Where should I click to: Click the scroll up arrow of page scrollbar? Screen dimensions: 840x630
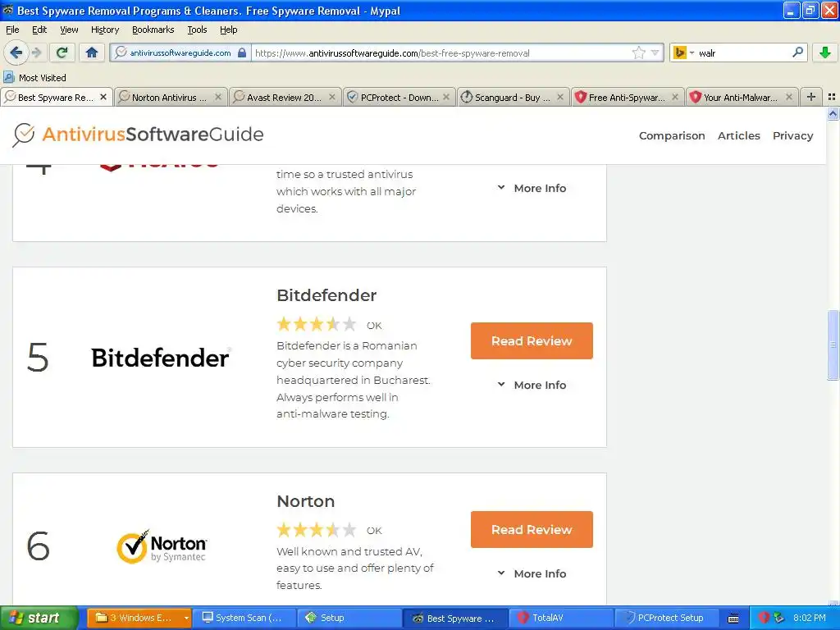click(x=833, y=113)
